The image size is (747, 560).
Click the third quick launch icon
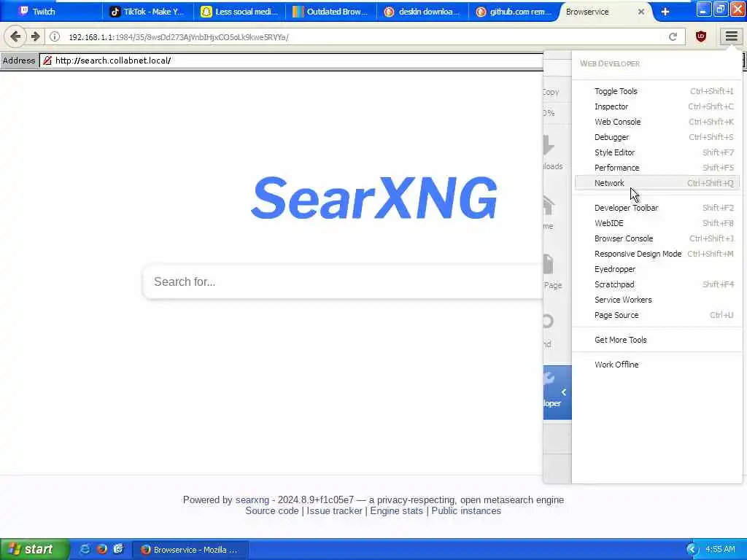pyautogui.click(x=118, y=549)
